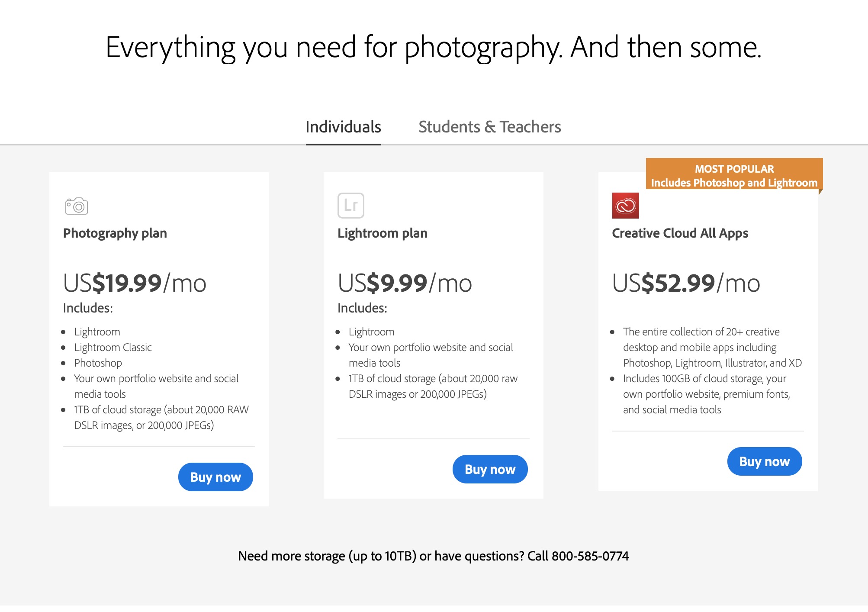Select the Lightroom plan heading
Viewport: 868px width, 612px height.
[382, 233]
